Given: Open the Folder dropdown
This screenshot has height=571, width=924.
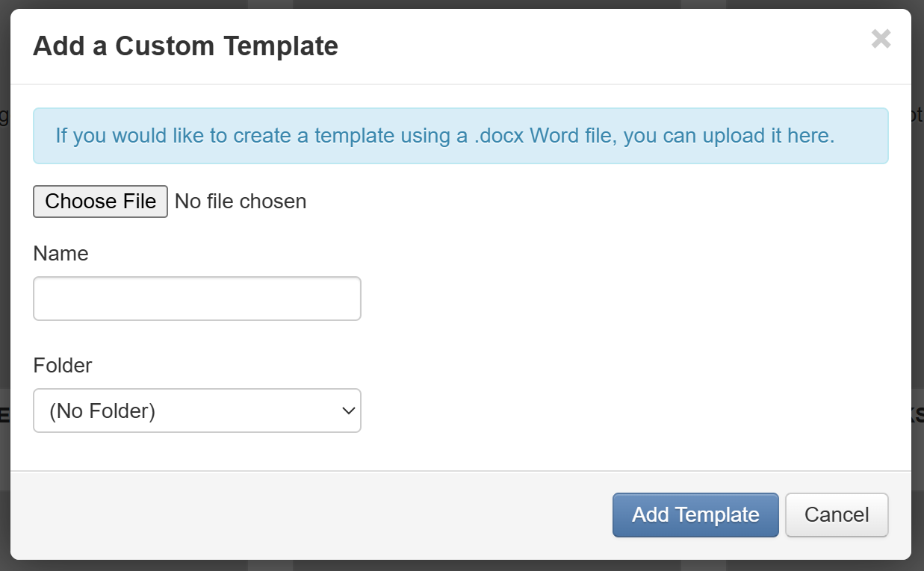Looking at the screenshot, I should click(197, 411).
